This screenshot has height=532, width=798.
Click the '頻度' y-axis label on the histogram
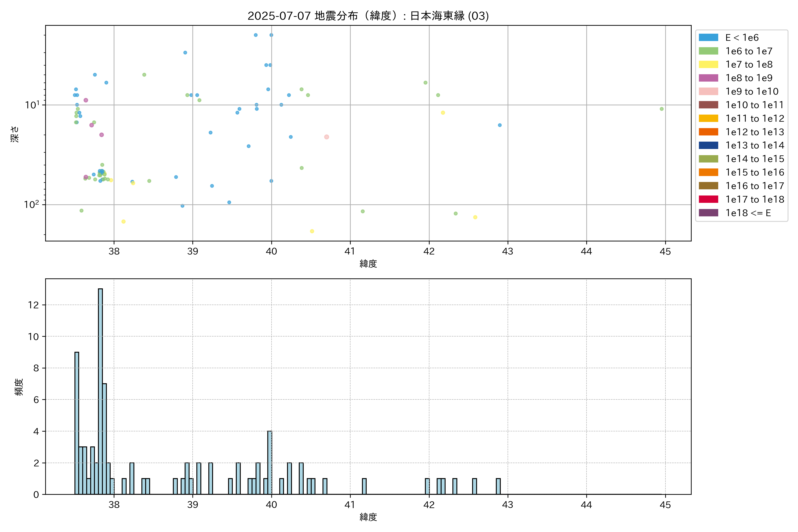click(x=19, y=387)
